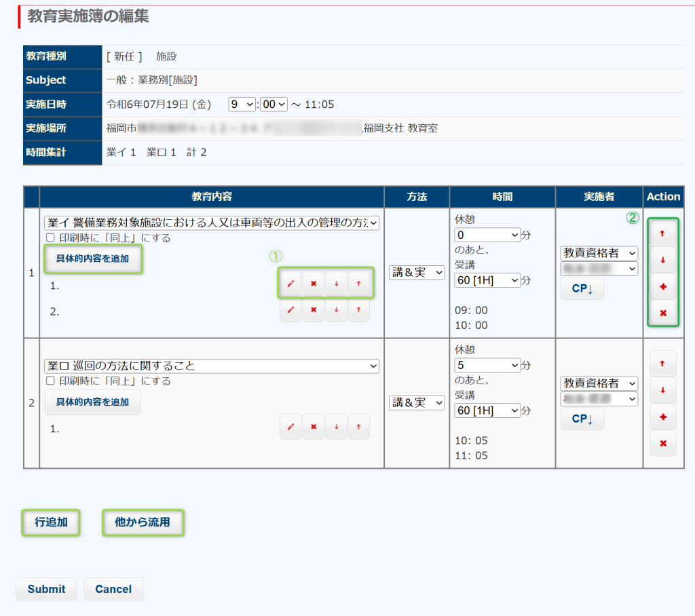
Task: Click pencil edit icon for row 1 item 1
Action: [290, 284]
